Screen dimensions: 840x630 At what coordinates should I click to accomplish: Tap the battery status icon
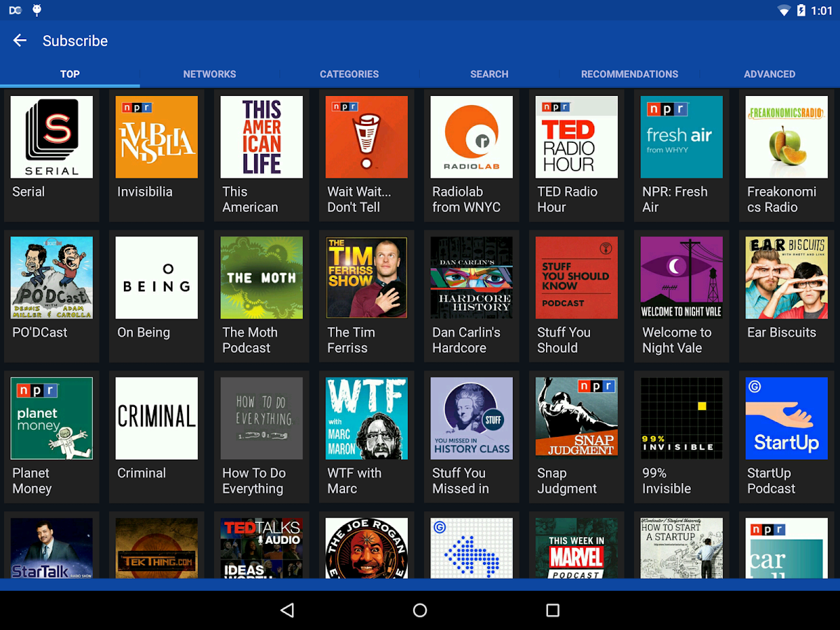tap(801, 10)
